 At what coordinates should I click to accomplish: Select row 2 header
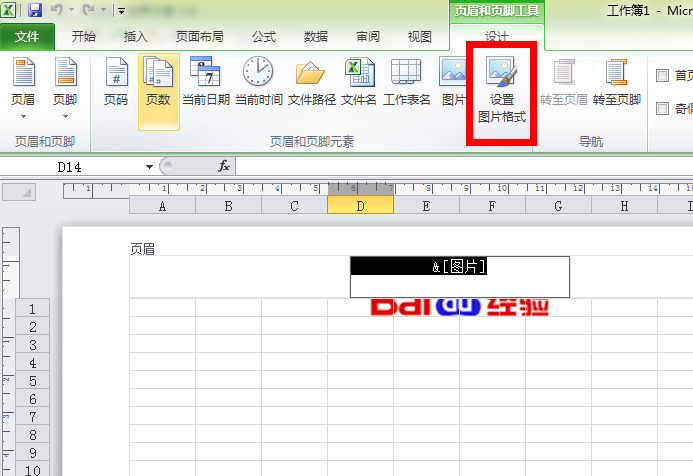32,326
